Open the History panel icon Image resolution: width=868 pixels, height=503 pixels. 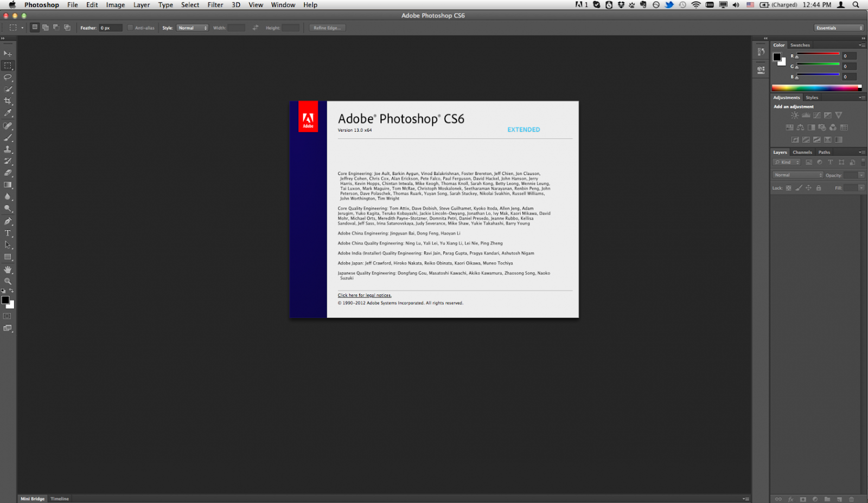761,52
